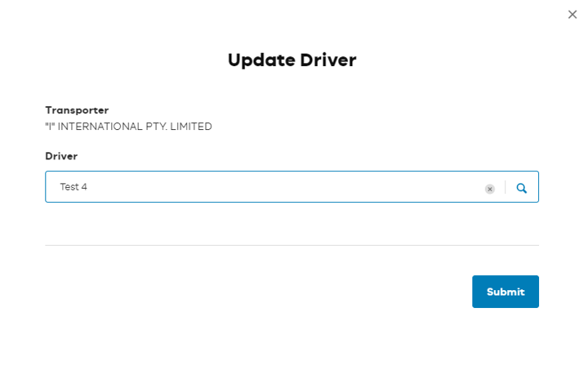Hit the blue magnifying glass in Driver field
The height and width of the screenshot is (366, 588).
click(522, 188)
